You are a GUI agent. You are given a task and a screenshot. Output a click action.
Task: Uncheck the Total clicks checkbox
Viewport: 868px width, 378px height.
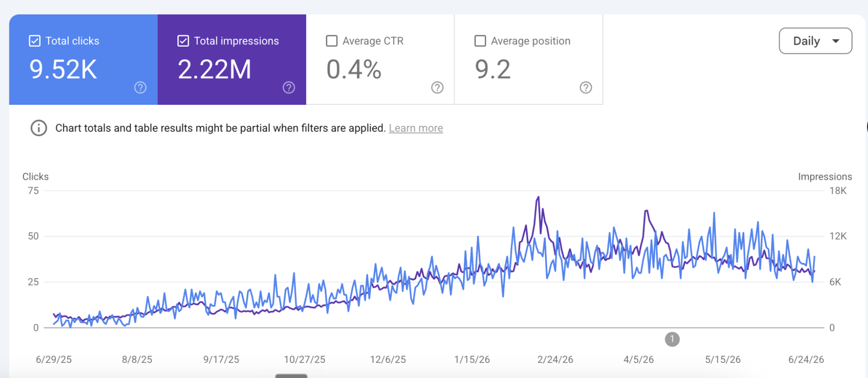(35, 41)
